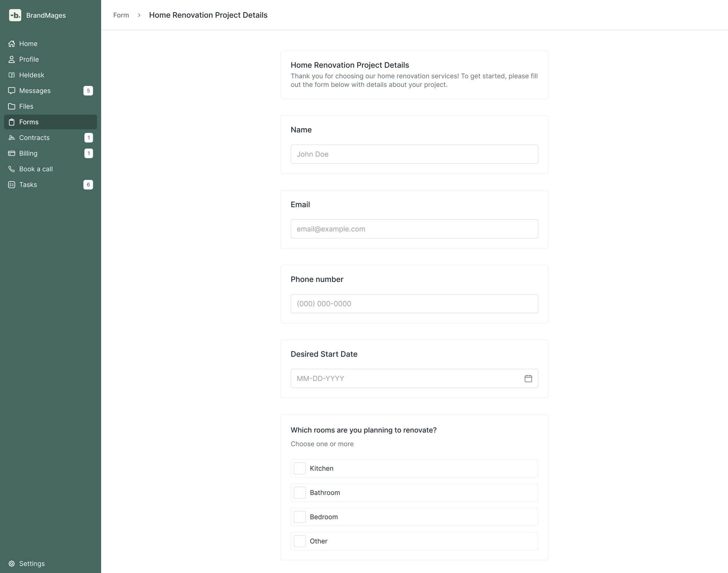
Task: Click the BrandMages logo icon
Action: tap(15, 15)
